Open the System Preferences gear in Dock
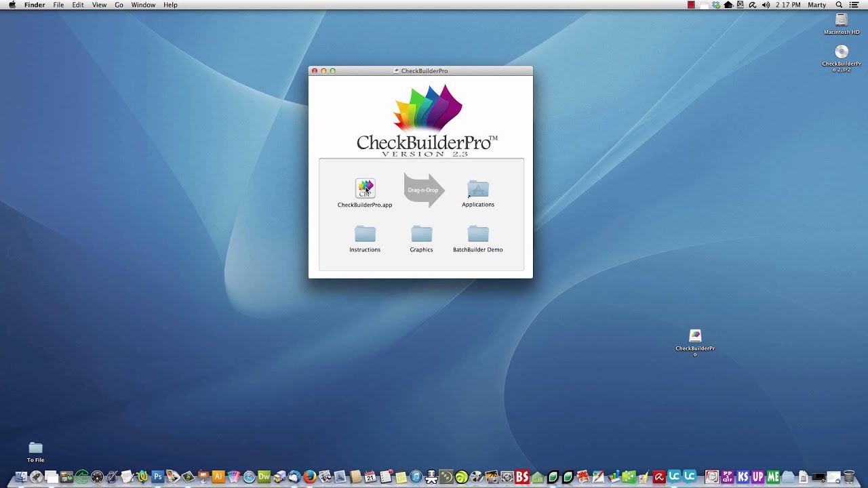 click(x=507, y=477)
